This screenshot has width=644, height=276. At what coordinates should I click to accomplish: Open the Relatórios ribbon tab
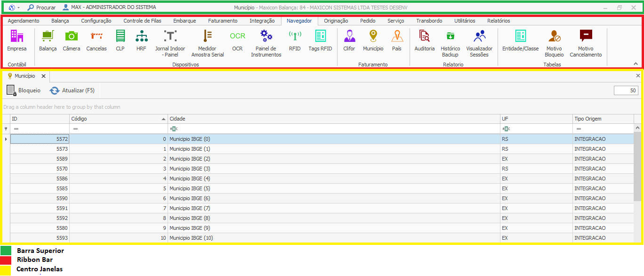499,21
